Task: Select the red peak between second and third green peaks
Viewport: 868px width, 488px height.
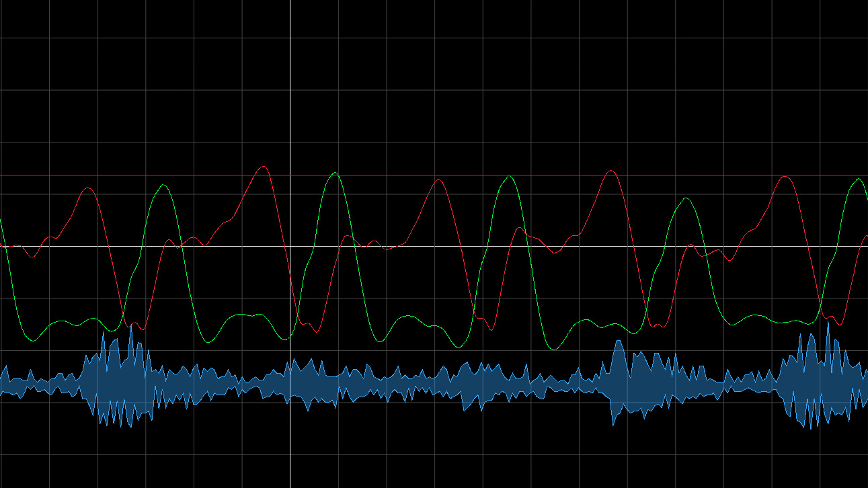Action: tap(438, 180)
